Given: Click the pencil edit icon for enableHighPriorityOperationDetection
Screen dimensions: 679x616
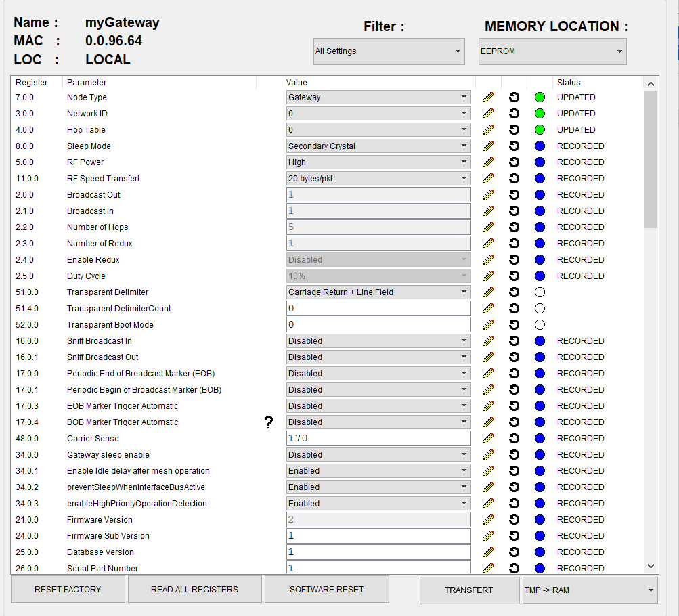Looking at the screenshot, I should [488, 504].
